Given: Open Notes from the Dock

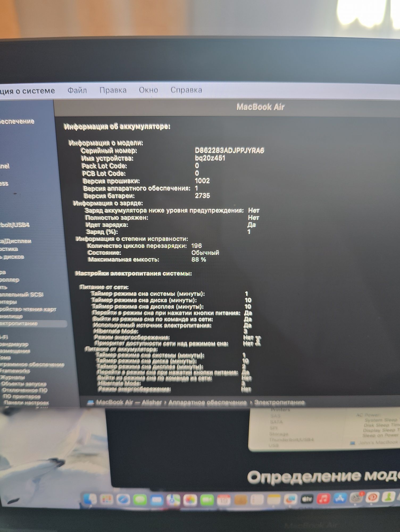Looking at the screenshot, I should pyautogui.click(x=274, y=500).
